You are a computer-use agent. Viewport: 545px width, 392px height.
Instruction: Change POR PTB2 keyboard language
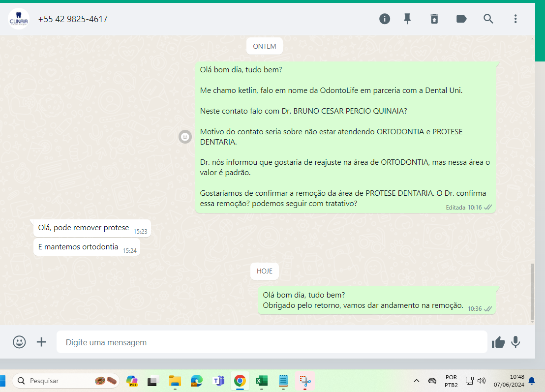tap(451, 381)
